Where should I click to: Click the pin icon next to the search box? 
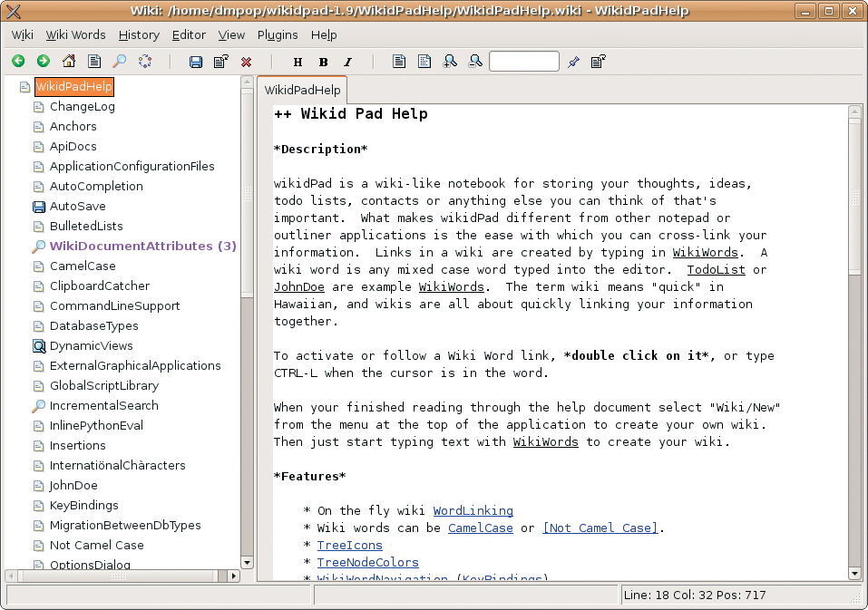point(573,62)
